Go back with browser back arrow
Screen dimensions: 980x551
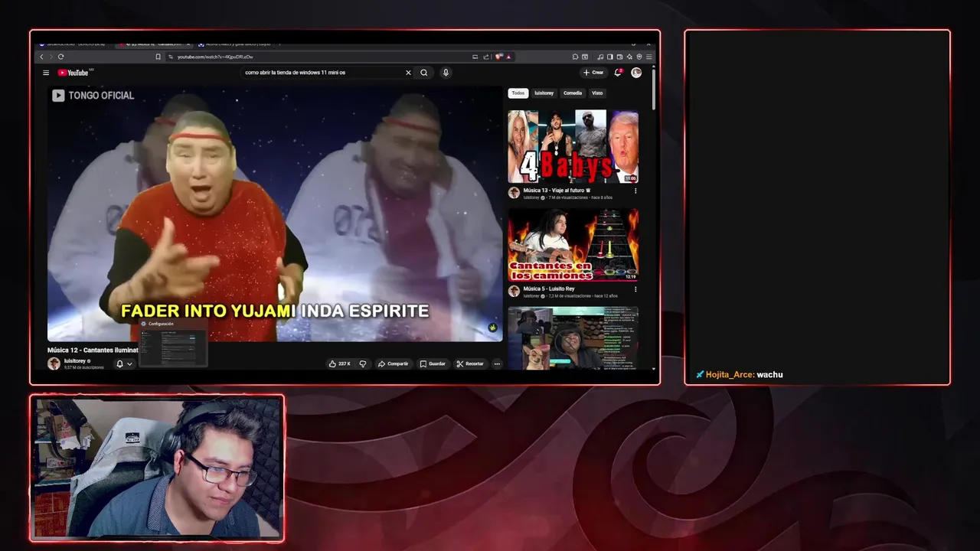(x=42, y=57)
